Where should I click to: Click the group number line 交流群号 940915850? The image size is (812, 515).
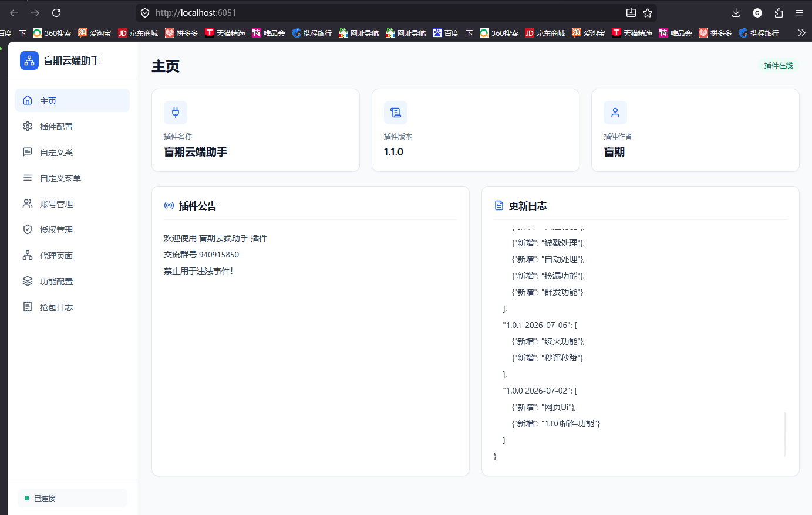[x=201, y=255]
